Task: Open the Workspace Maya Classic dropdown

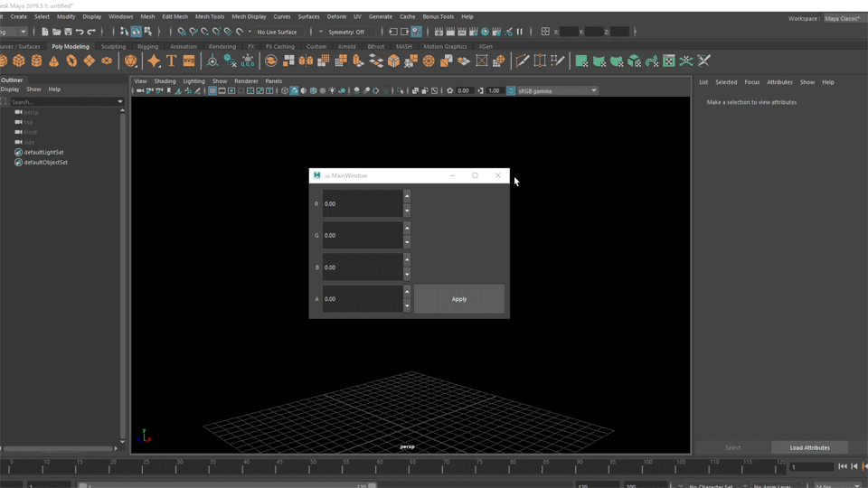Action: [x=841, y=18]
